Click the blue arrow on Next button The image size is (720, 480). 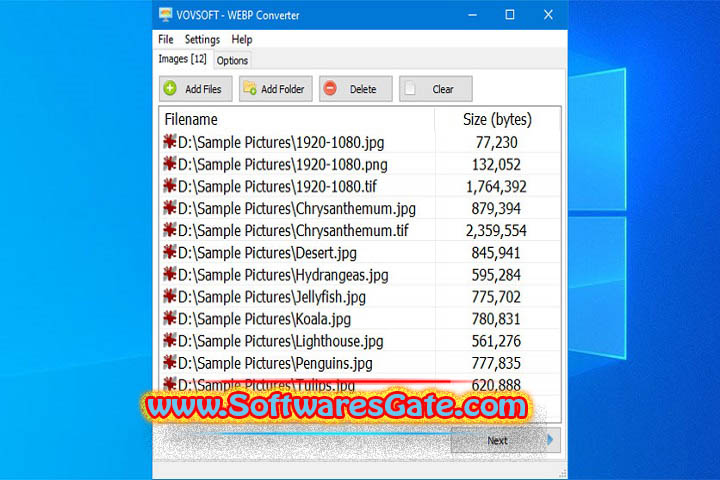[x=550, y=440]
